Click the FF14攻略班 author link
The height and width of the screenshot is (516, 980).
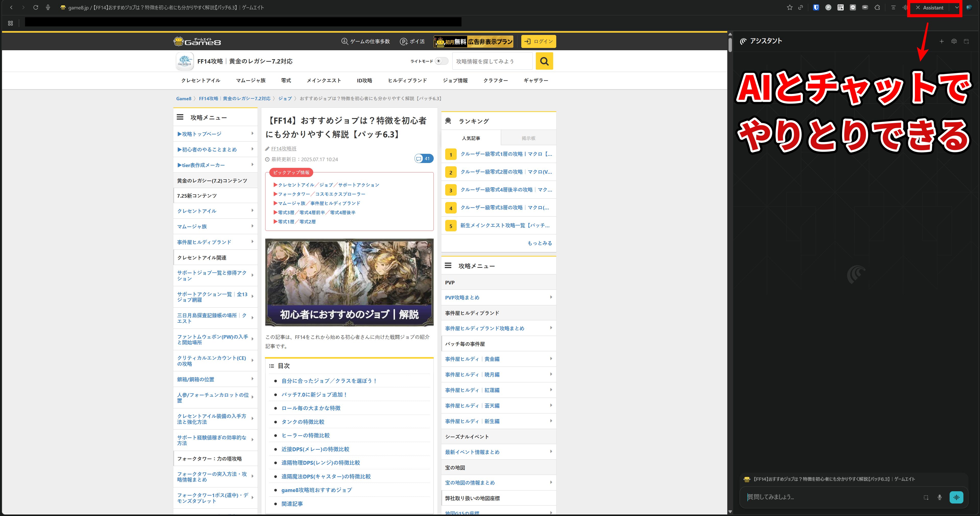[283, 148]
